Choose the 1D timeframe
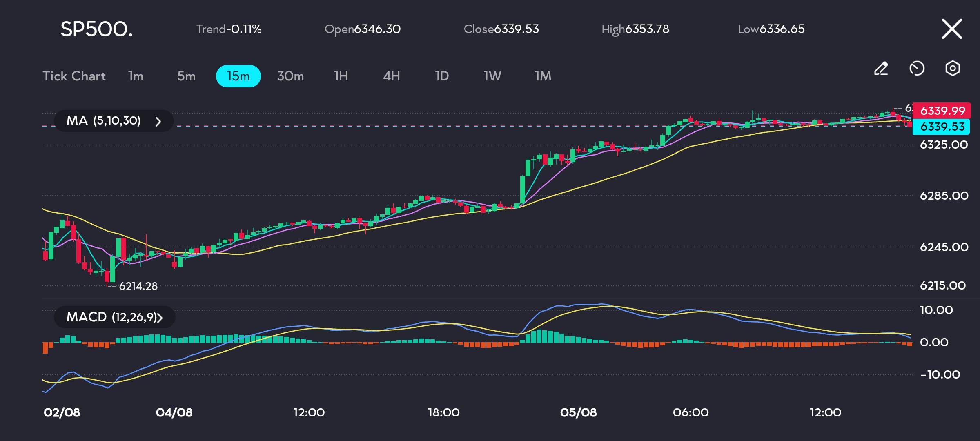Screen dimensions: 980x441 click(442, 76)
